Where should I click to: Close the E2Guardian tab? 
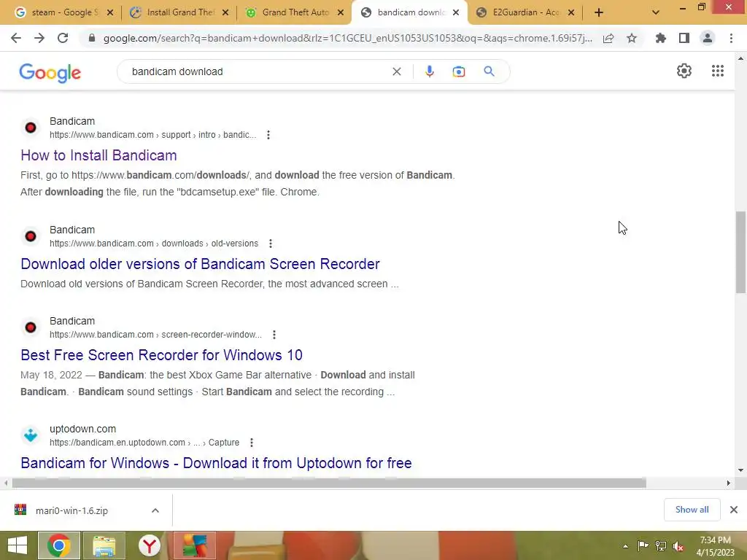[x=571, y=12]
